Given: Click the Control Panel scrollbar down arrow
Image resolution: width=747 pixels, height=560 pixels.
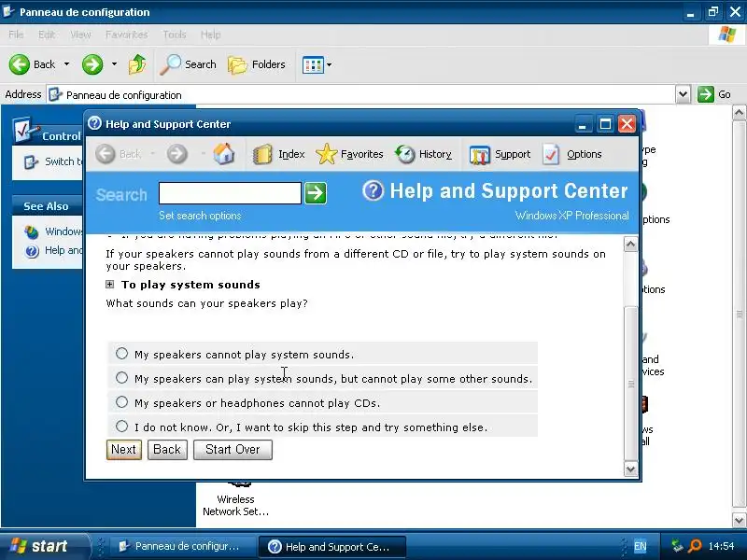Looking at the screenshot, I should (x=739, y=520).
